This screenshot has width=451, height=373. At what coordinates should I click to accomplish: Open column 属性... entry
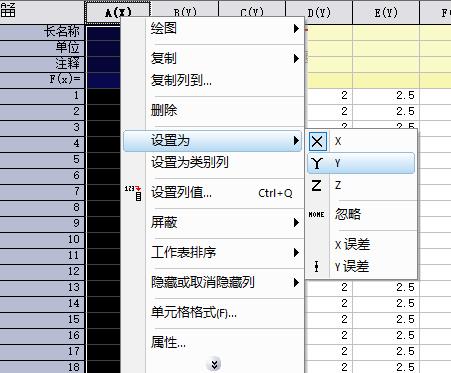213,342
